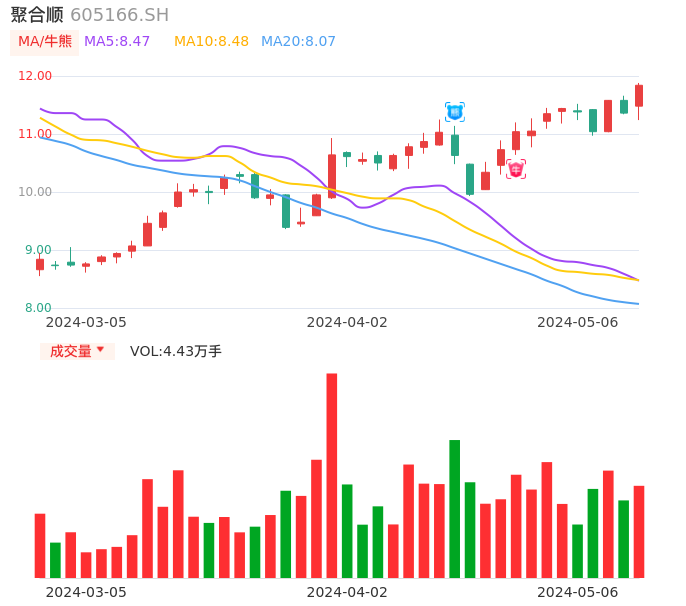The height and width of the screenshot is (606, 686).
Task: Click the 2024-04-02 date on price axis
Action: point(347,322)
